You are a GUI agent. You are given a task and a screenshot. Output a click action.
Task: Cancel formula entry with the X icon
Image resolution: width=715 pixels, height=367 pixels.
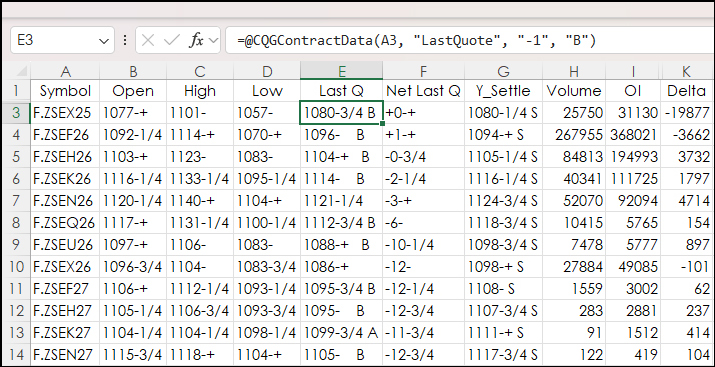click(x=148, y=41)
